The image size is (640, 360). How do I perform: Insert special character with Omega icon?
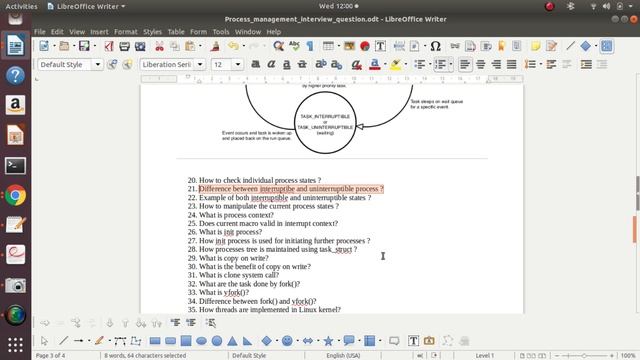(436, 46)
